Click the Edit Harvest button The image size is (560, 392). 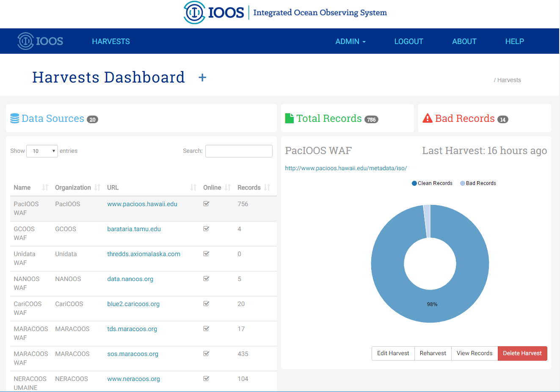(x=393, y=353)
